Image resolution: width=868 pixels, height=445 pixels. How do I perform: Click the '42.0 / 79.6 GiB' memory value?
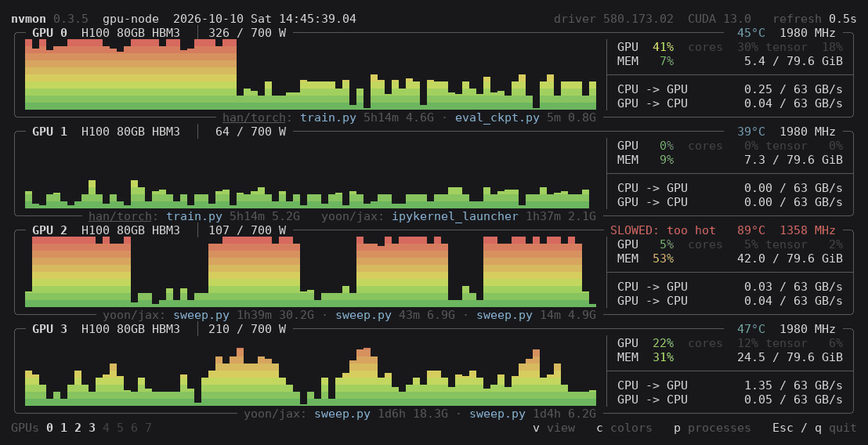pyautogui.click(x=790, y=258)
